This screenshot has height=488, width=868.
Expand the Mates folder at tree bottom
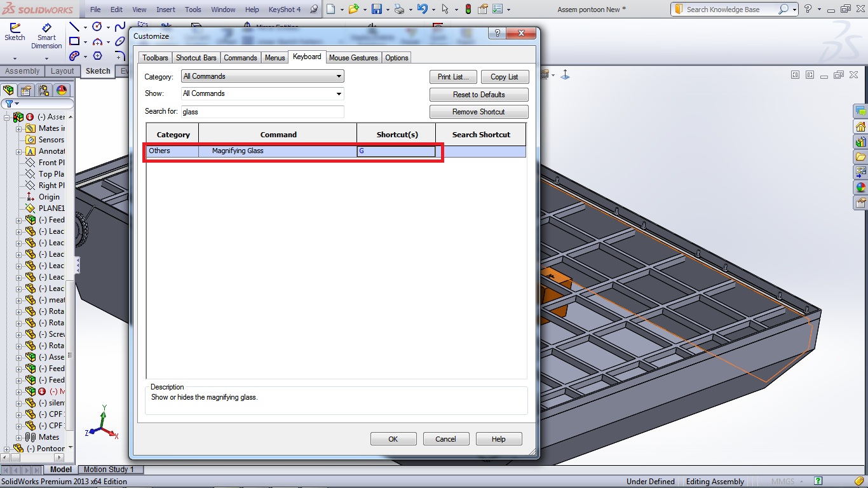(19, 437)
